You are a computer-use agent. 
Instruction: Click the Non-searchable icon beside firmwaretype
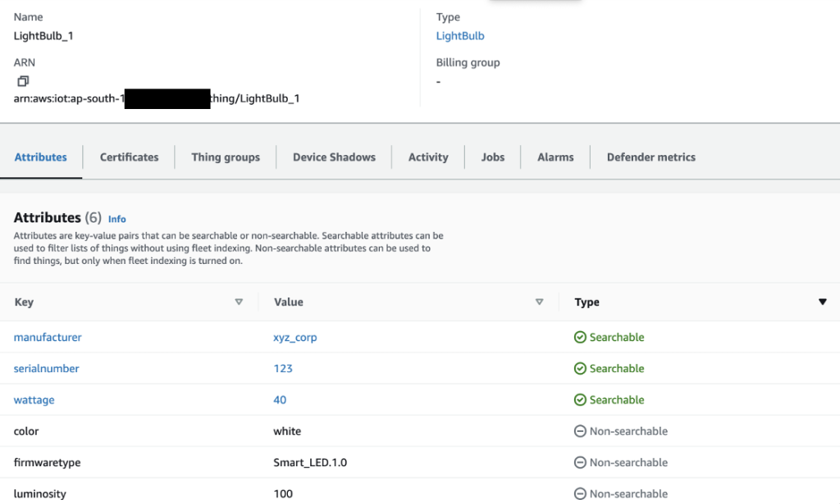[578, 461]
